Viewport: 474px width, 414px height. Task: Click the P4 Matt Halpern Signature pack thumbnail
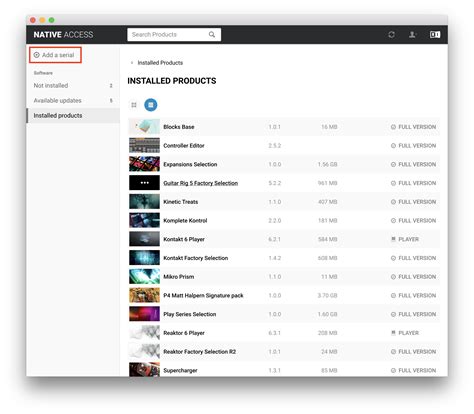click(144, 295)
